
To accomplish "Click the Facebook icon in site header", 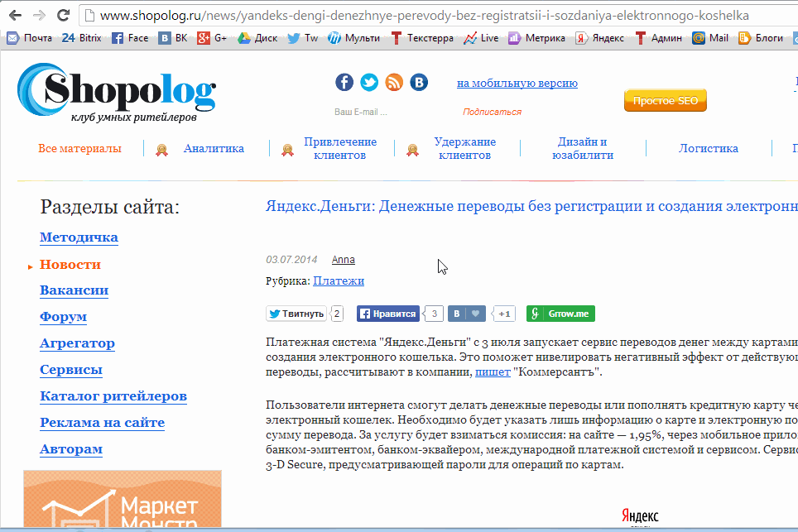I will [x=344, y=82].
